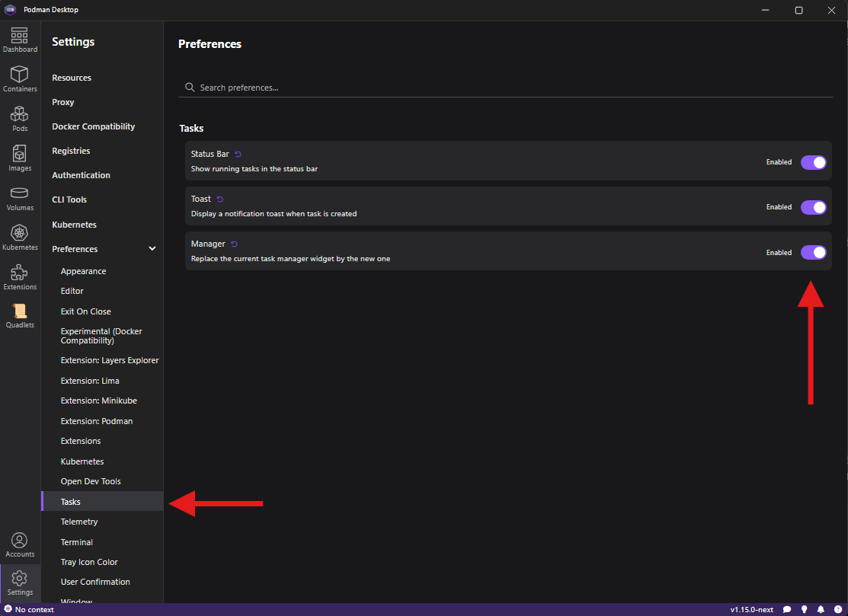Select Telemetry preferences
Viewport: 848px width, 616px height.
(x=79, y=522)
